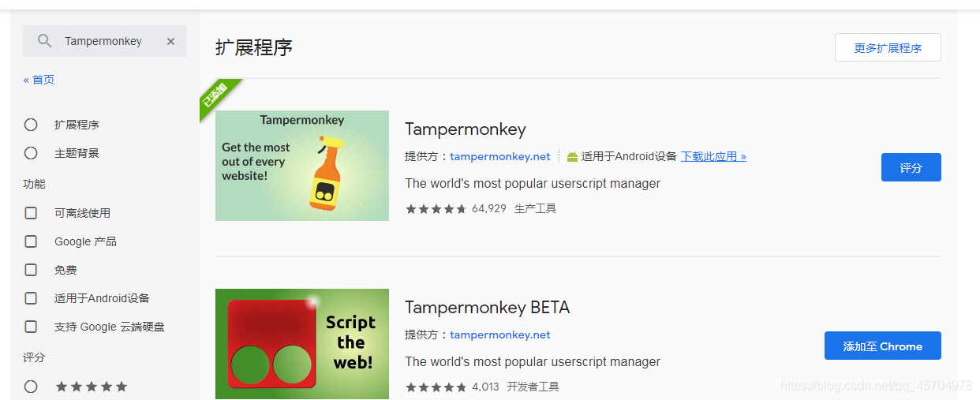
Task: Enable the 可离线使用 checkbox
Action: tap(31, 213)
